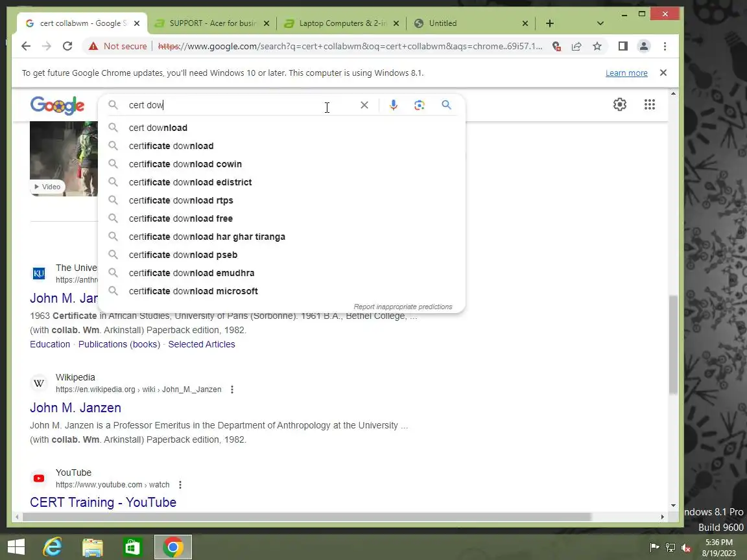This screenshot has width=747, height=560.
Task: Open more options for Wikipedia result
Action: (x=232, y=390)
